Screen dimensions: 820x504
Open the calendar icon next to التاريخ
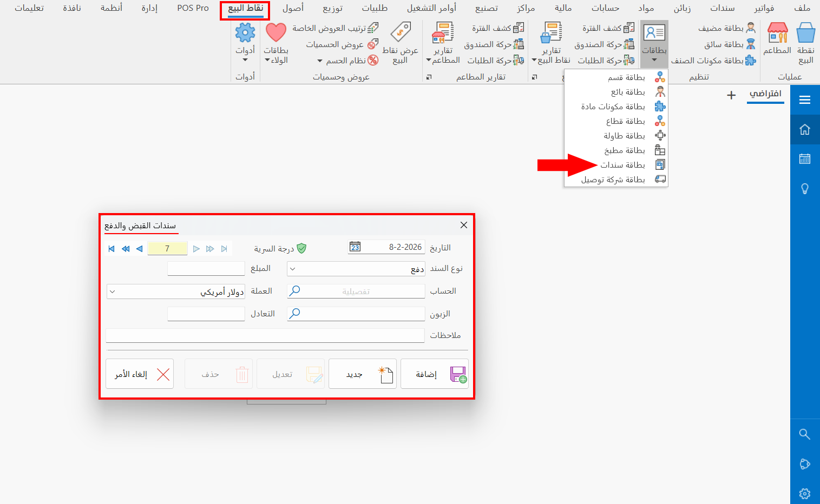click(355, 247)
